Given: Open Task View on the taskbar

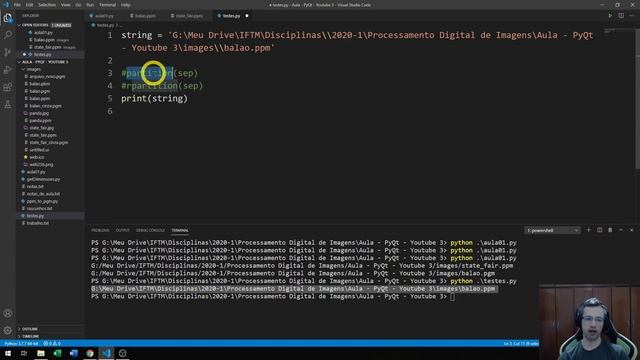Looking at the screenshot, I should [x=24, y=353].
